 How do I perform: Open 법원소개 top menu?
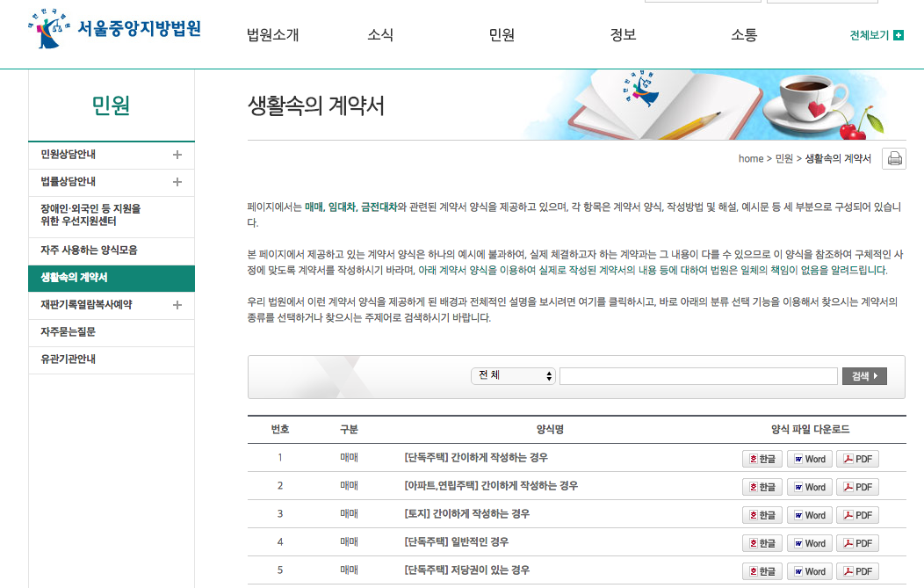click(272, 35)
